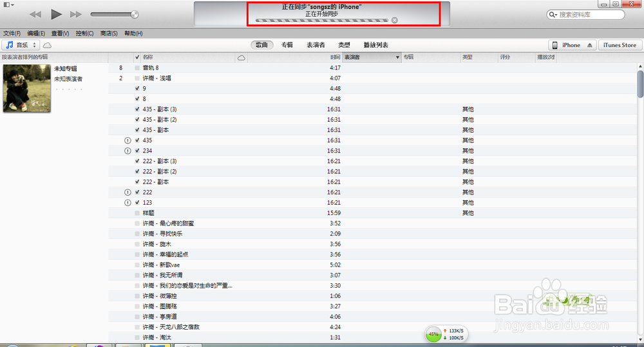Open the 商店(S) menu
The image size is (644, 347).
(109, 33)
